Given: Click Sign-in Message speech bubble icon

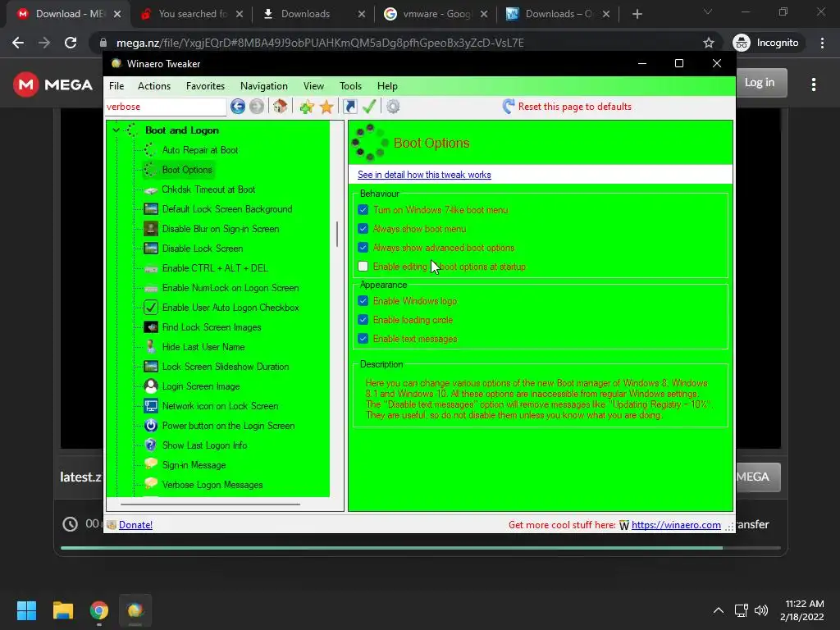Looking at the screenshot, I should [x=151, y=464].
